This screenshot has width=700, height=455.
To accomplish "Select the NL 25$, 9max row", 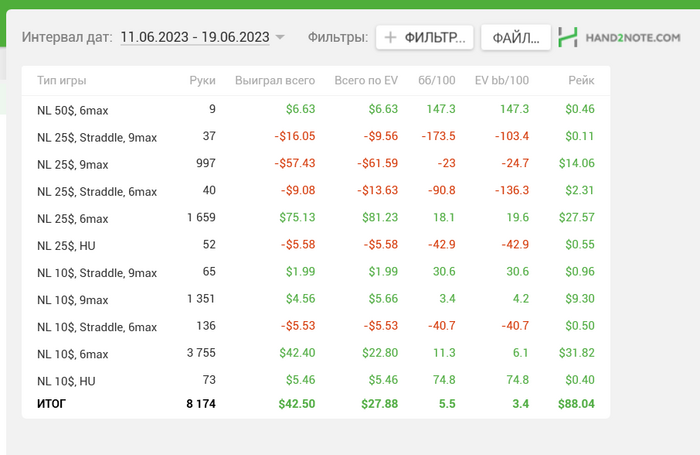I will pos(72,164).
